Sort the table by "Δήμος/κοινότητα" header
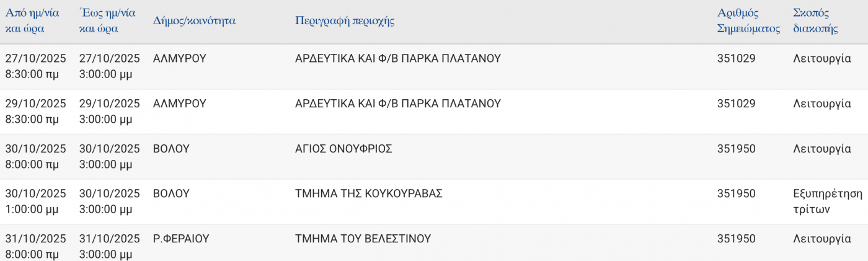 pos(194,20)
